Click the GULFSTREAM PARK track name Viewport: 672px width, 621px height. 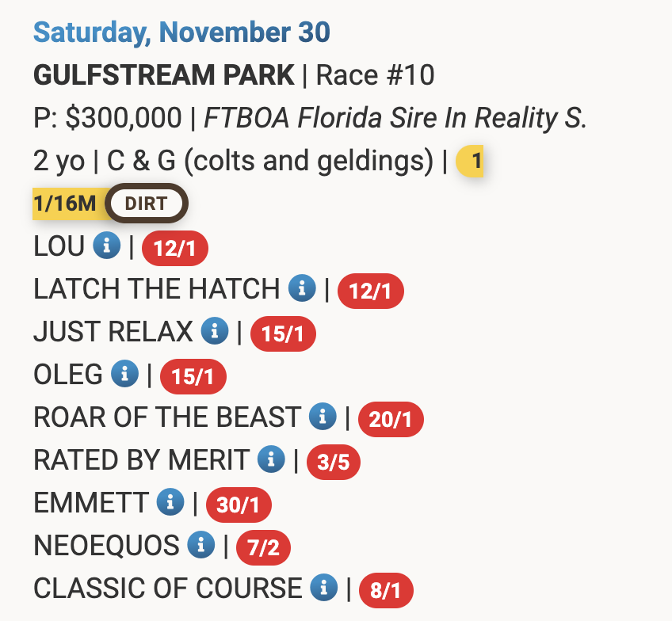(x=164, y=75)
